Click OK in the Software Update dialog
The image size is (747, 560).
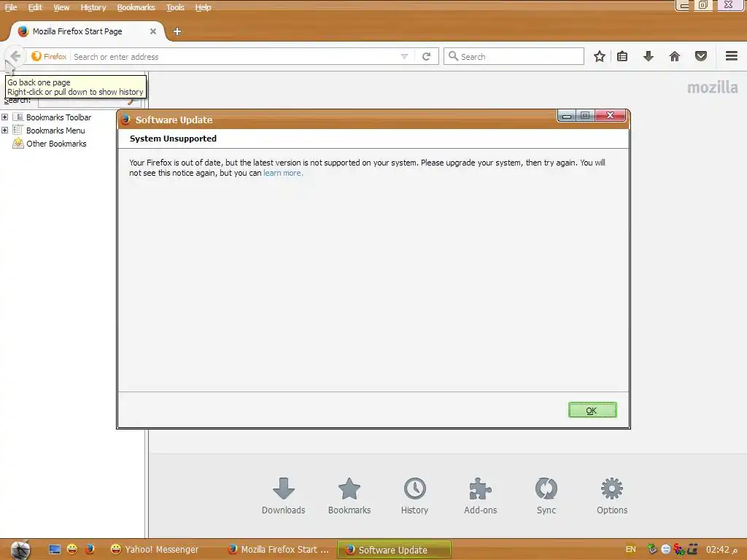pos(592,410)
